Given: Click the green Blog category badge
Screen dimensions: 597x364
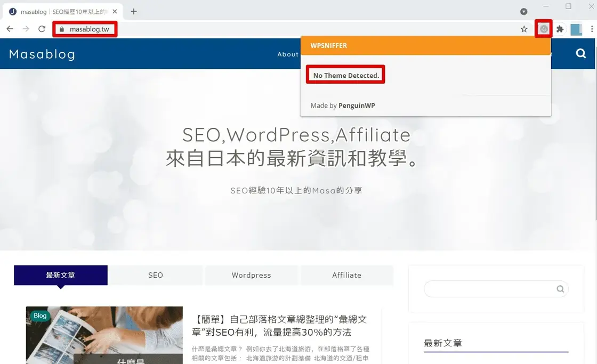Looking at the screenshot, I should coord(39,316).
